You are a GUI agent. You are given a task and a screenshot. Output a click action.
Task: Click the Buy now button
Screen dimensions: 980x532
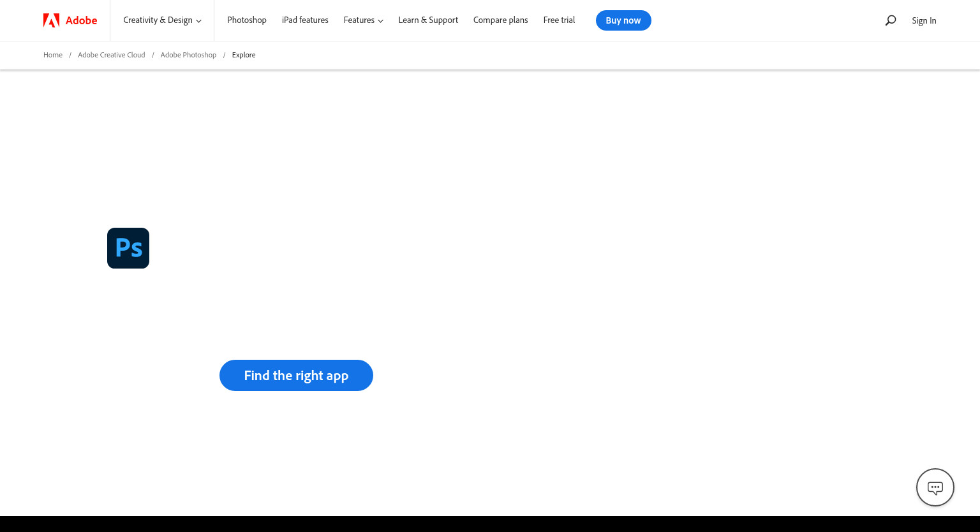[x=623, y=20]
